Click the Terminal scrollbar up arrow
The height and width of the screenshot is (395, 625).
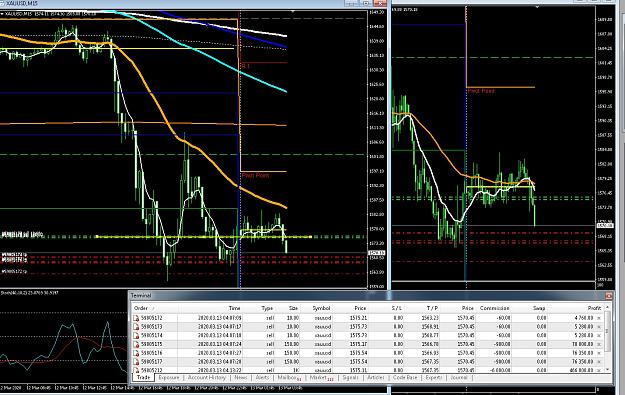click(x=607, y=307)
